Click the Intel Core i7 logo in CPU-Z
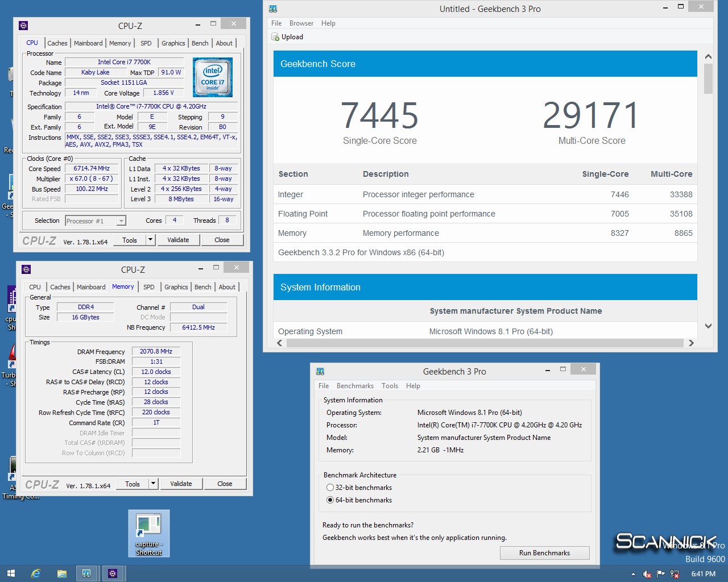 (x=212, y=77)
